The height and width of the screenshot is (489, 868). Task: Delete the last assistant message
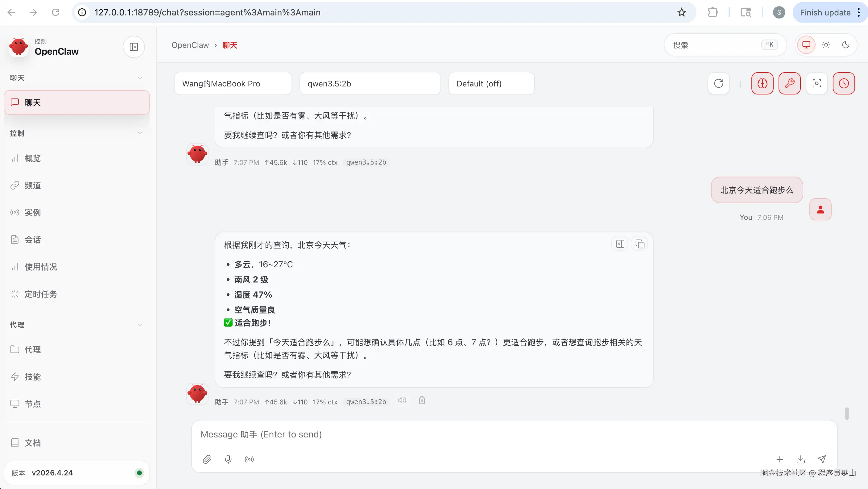coord(422,400)
